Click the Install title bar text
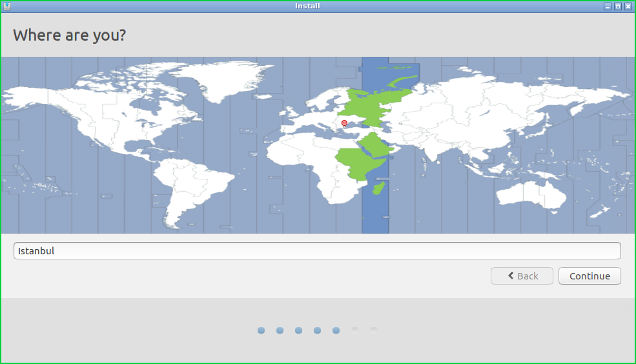 [307, 6]
